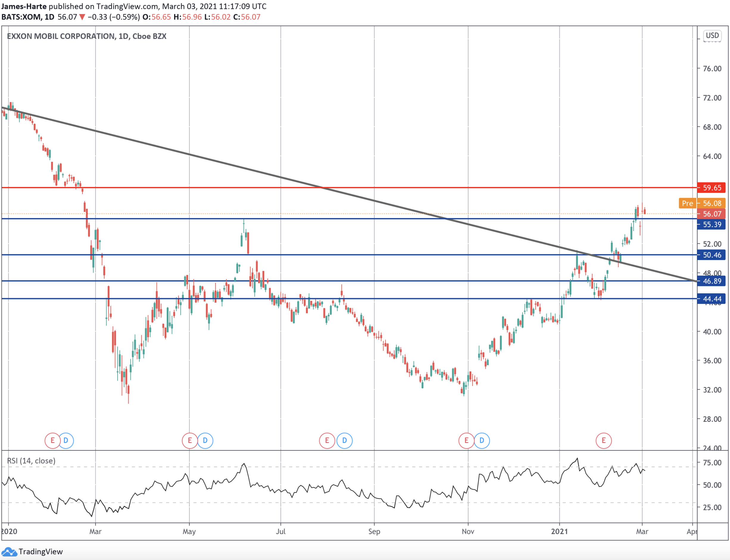The width and height of the screenshot is (730, 560).
Task: Select the blue 55.39 level label
Action: pyautogui.click(x=712, y=224)
